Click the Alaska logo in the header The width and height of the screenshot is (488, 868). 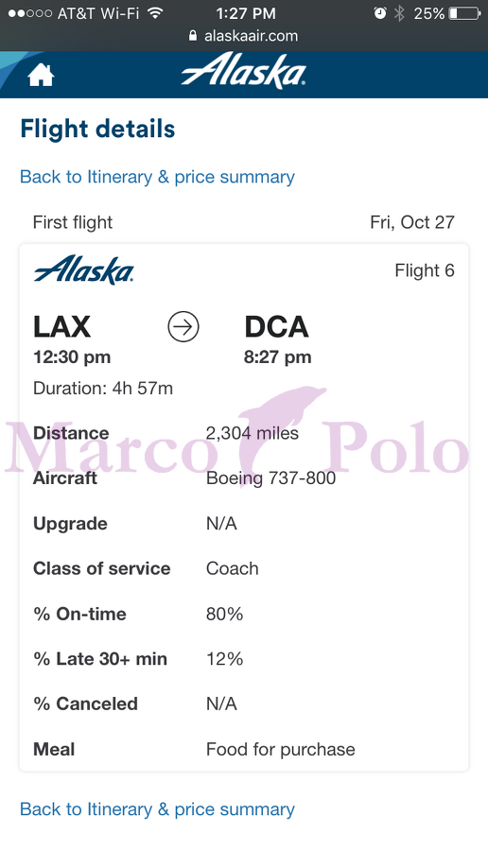pos(243,71)
